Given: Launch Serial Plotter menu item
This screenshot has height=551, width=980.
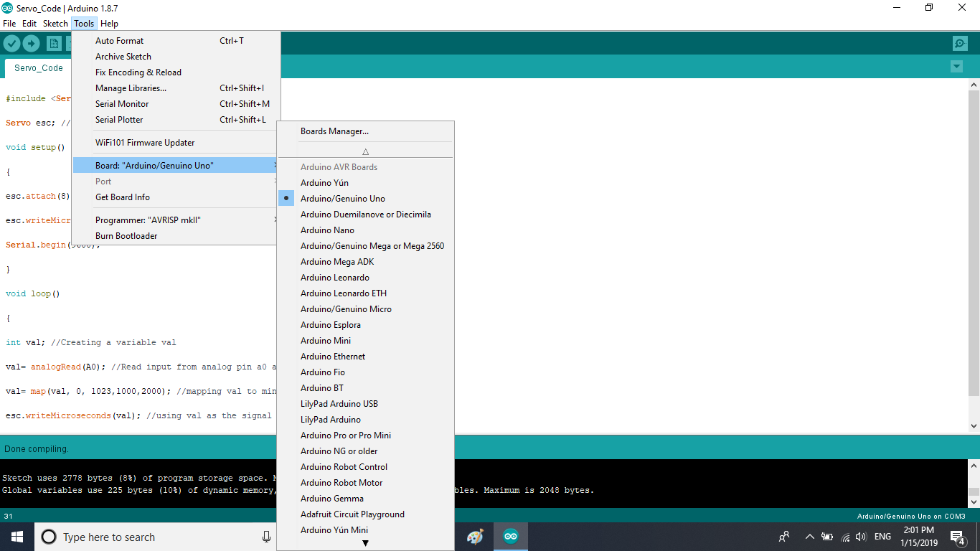Looking at the screenshot, I should click(x=176, y=120).
